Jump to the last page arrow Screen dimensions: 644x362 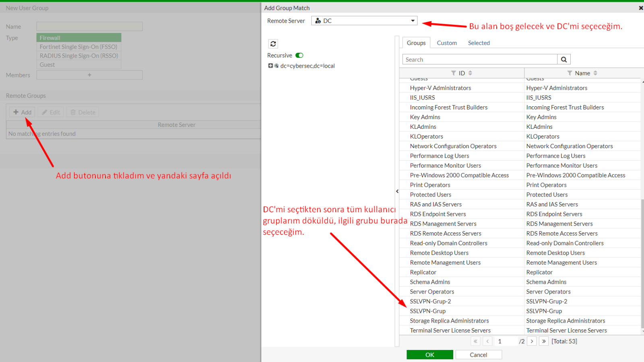click(544, 341)
